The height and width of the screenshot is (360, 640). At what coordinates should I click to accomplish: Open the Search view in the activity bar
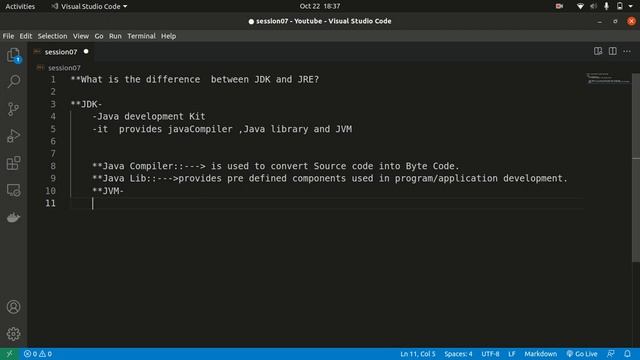point(13,81)
